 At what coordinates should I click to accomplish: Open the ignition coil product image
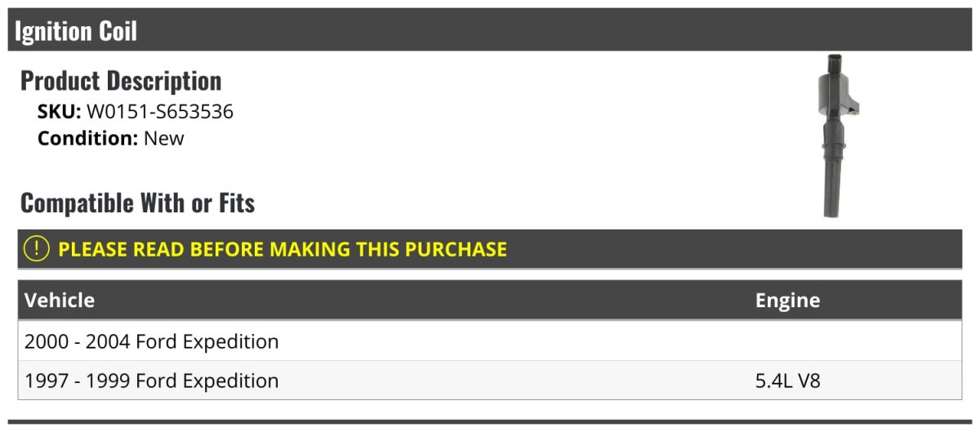coord(837,135)
